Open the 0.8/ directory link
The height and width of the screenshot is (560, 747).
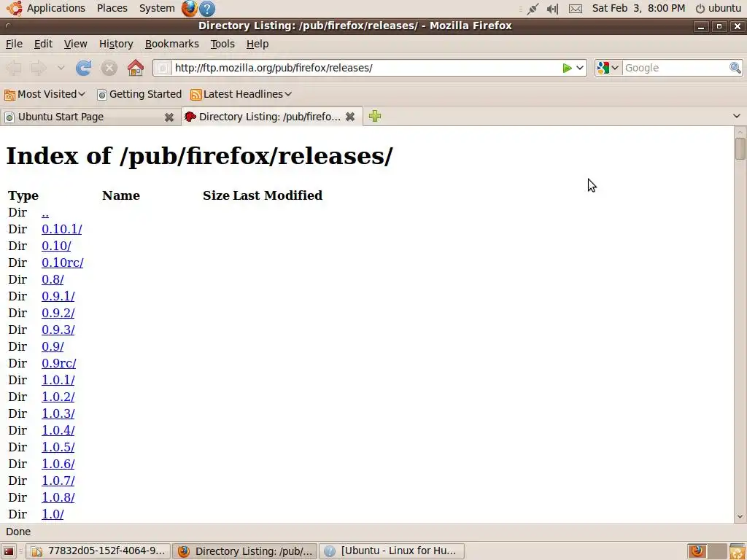click(x=53, y=279)
